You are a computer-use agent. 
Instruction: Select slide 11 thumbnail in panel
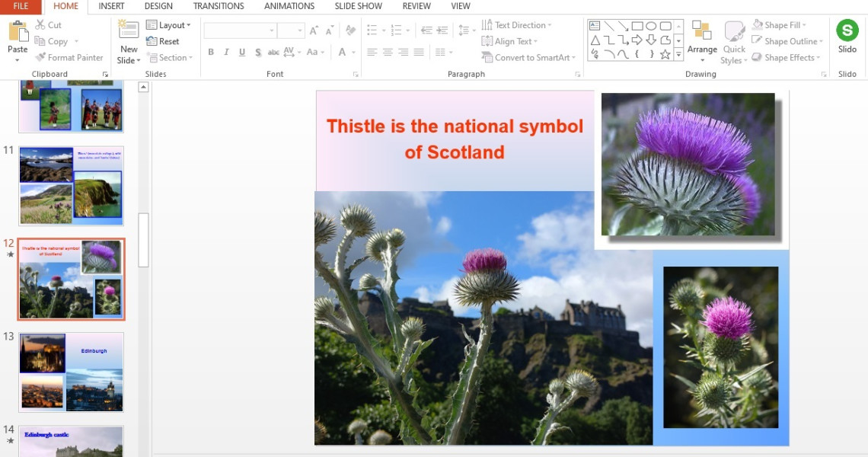(x=71, y=186)
